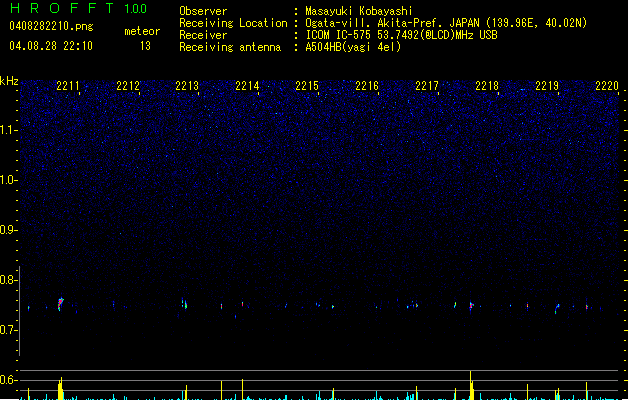This screenshot has height=400, width=629.
Task: Click the Receiving Location label
Action: point(233,23)
